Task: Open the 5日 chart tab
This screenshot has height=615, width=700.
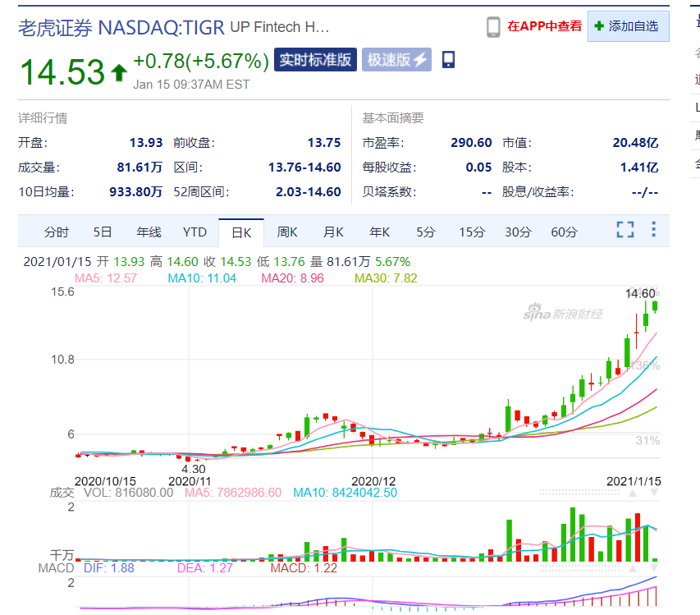Action: tap(103, 232)
